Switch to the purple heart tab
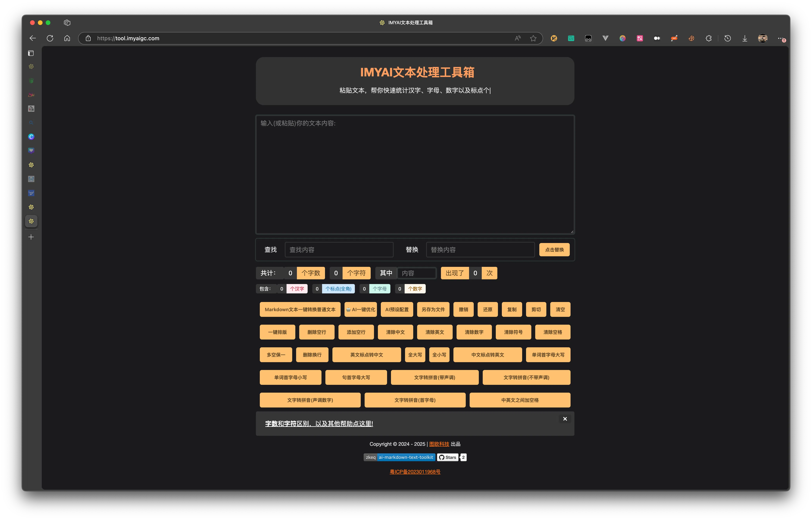The width and height of the screenshot is (812, 520). click(x=31, y=151)
